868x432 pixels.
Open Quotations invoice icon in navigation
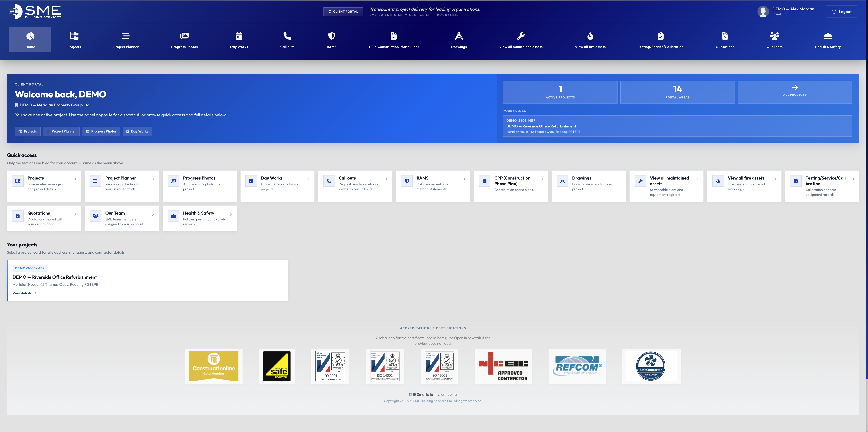point(725,36)
